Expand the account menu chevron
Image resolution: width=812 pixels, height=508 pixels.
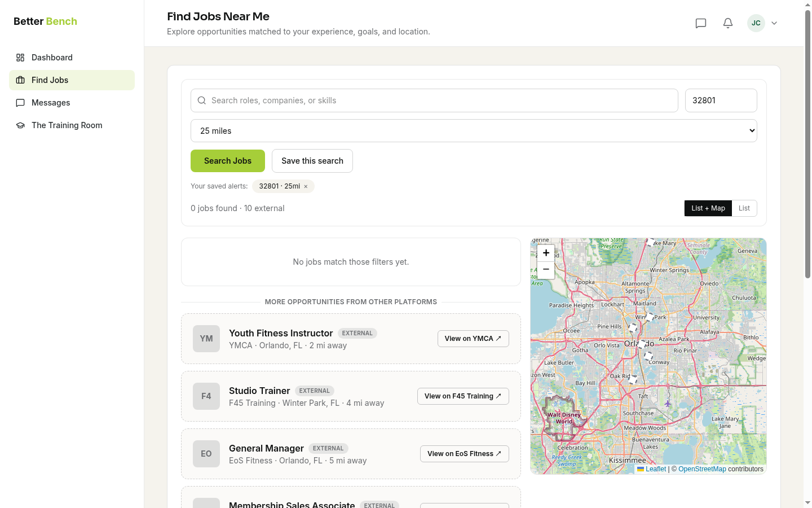click(774, 23)
